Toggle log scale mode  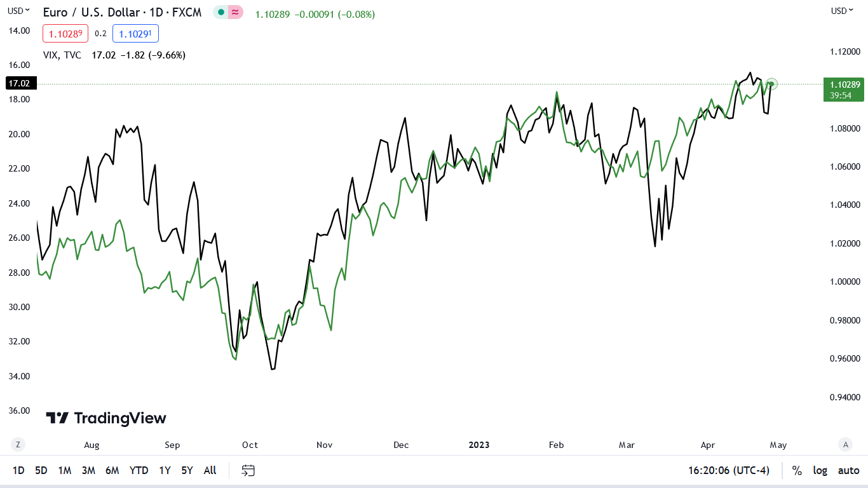[x=820, y=470]
